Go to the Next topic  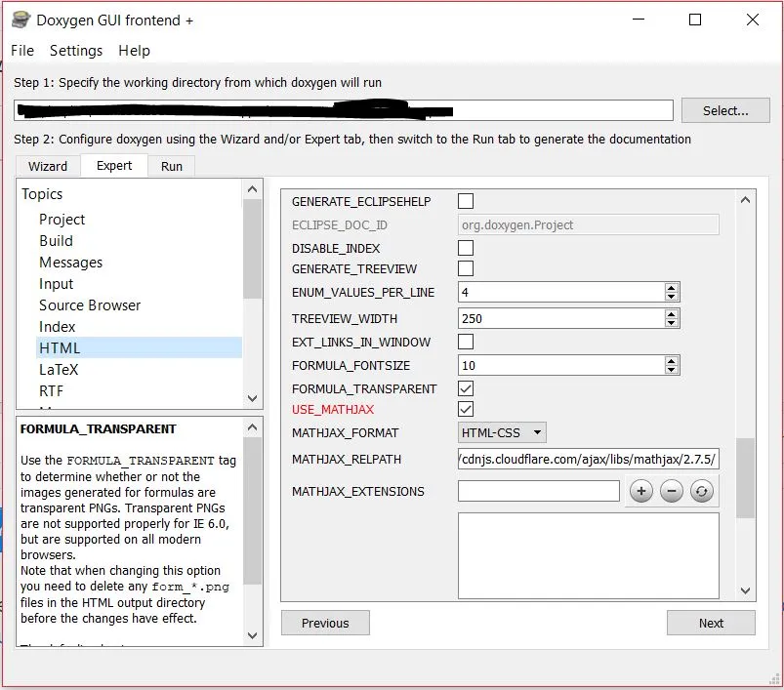coord(711,623)
